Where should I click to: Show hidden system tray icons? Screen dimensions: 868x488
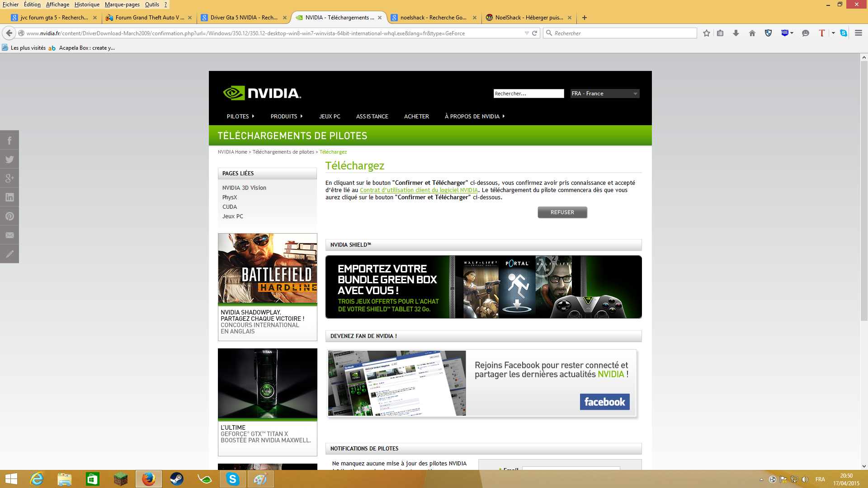[761, 479]
